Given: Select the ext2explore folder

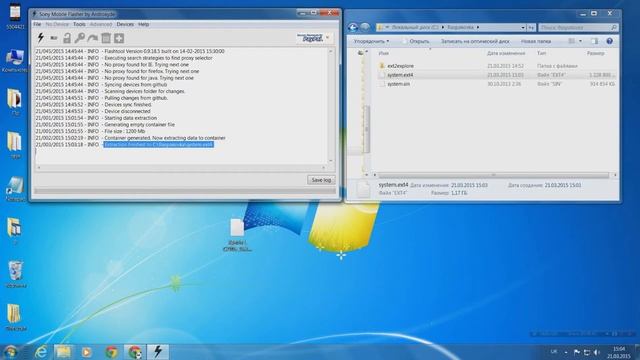Looking at the screenshot, I should (400, 66).
